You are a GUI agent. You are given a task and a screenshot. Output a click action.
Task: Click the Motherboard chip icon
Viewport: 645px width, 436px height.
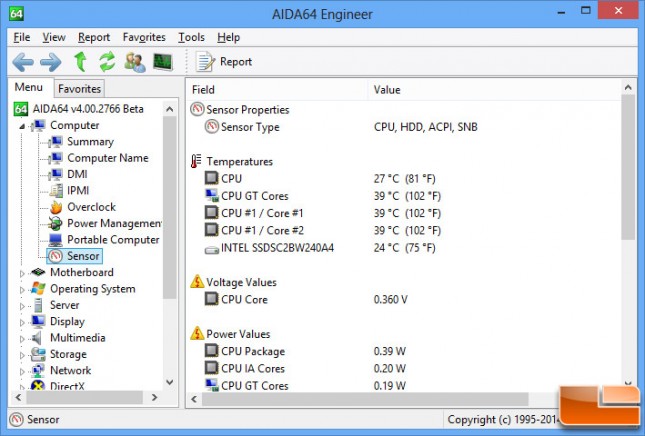point(38,272)
